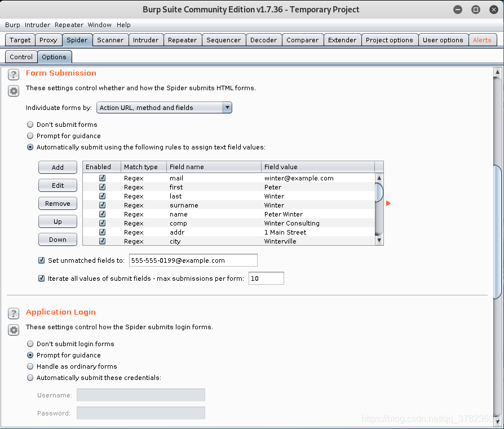Image resolution: width=504 pixels, height=429 pixels.
Task: Open Application Login settings gear icon
Action: pyautogui.click(x=14, y=330)
